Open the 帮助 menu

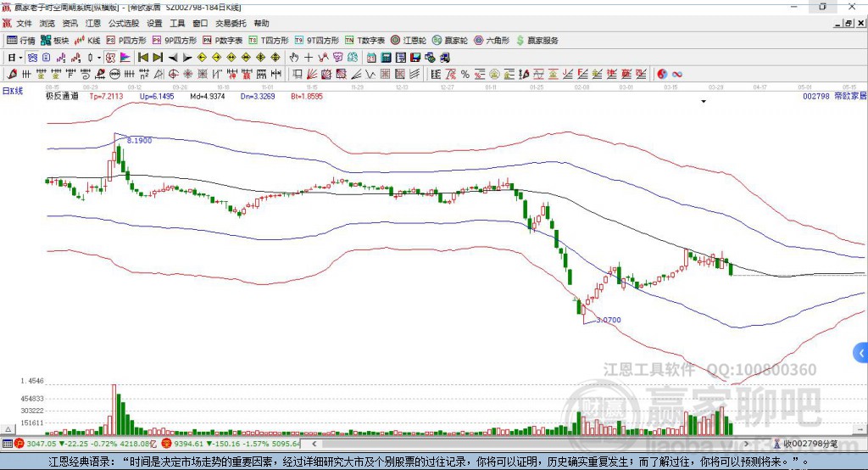261,23
